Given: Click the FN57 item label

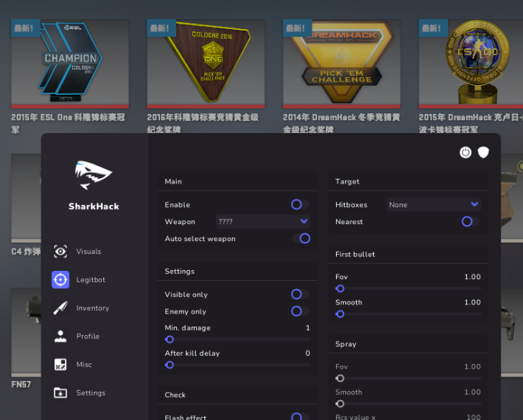Looking at the screenshot, I should point(21,385).
